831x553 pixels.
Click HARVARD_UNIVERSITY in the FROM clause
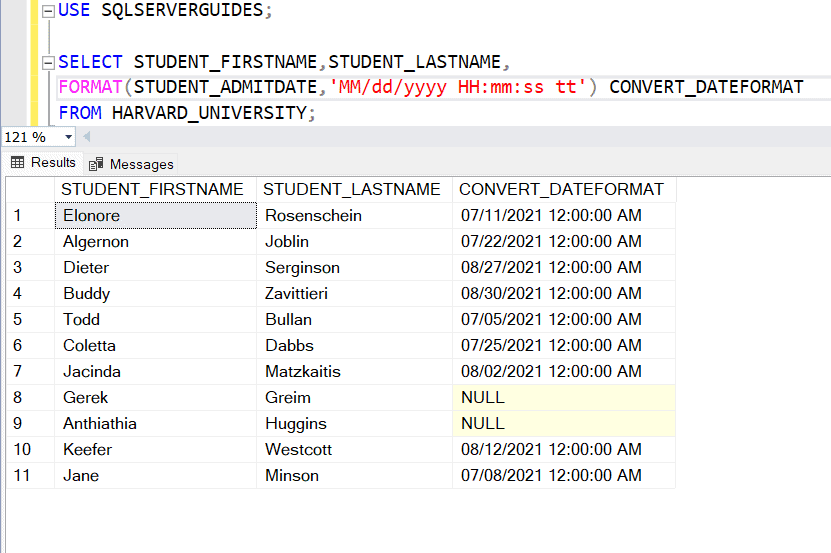(210, 113)
